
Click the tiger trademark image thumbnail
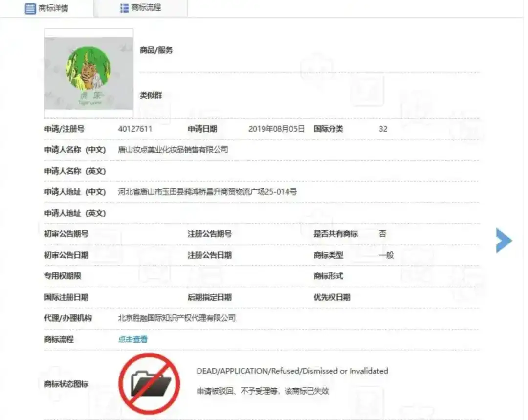(x=89, y=73)
